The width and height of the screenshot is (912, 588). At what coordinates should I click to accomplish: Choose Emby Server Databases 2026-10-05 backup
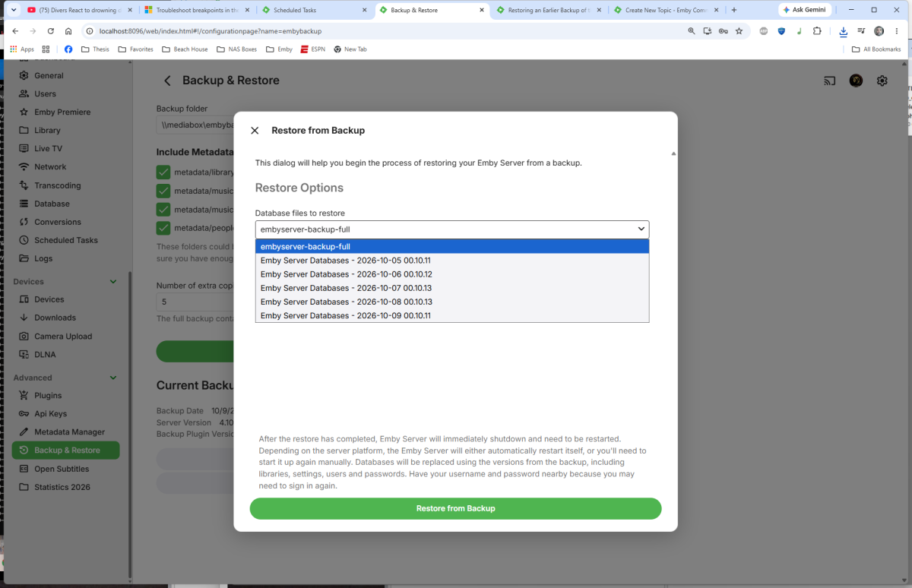[x=452, y=261]
